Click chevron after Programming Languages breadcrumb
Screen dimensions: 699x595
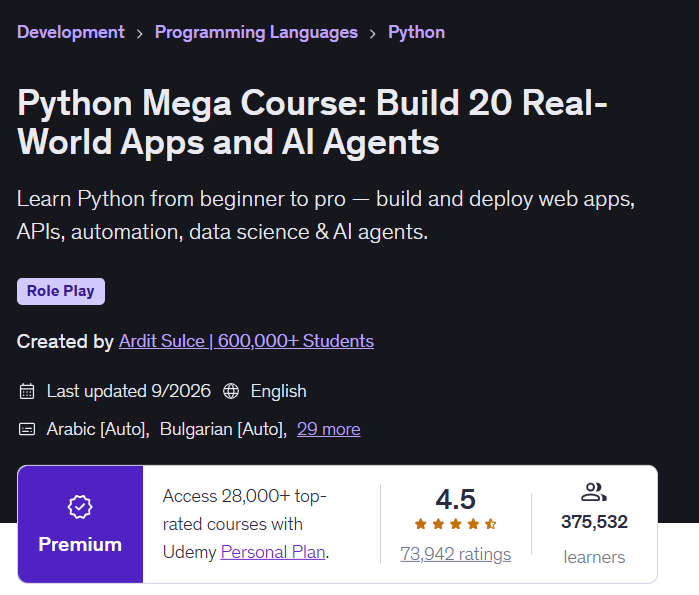[373, 34]
